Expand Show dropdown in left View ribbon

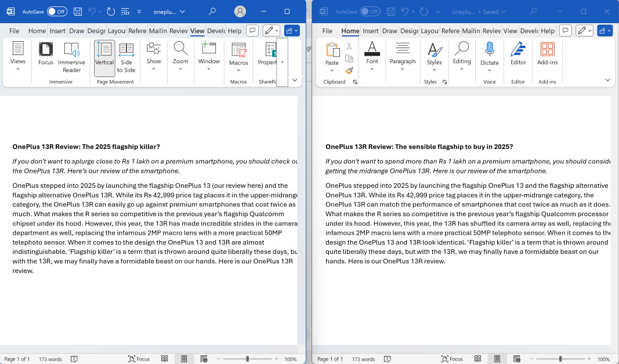[x=154, y=56]
